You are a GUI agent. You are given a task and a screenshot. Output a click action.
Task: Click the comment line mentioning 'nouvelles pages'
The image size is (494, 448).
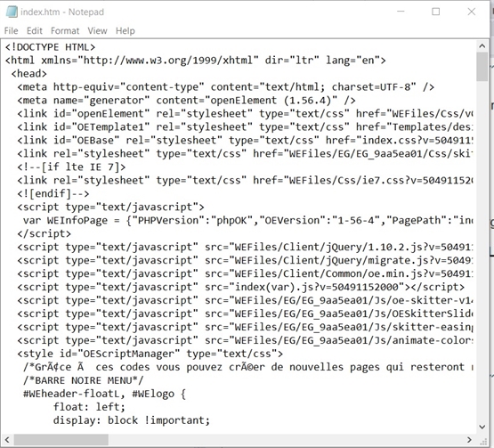[247, 367]
